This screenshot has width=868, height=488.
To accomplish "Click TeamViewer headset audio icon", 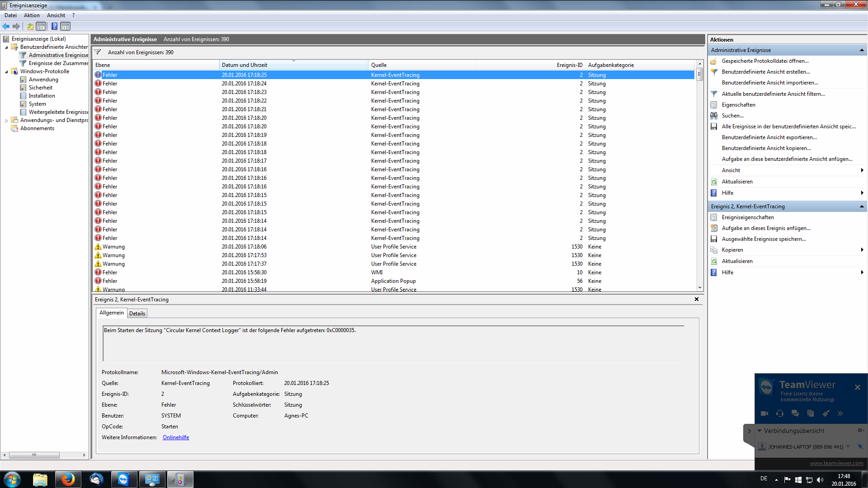I will pos(780,413).
